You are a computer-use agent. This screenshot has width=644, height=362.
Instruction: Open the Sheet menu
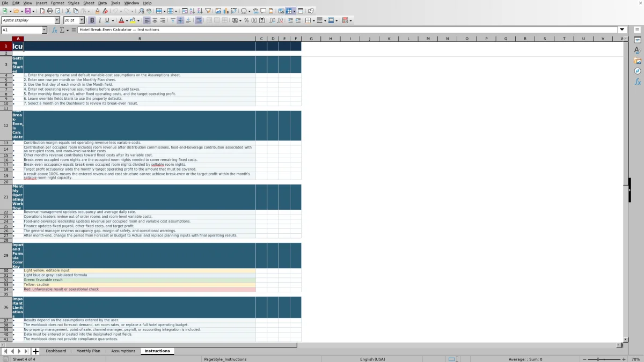[x=89, y=3]
